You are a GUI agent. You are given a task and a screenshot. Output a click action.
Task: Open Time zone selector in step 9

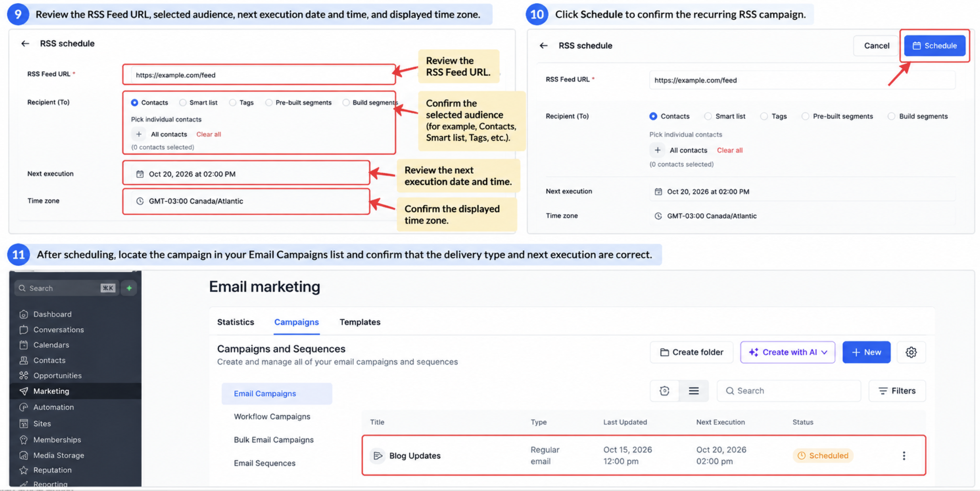point(246,201)
